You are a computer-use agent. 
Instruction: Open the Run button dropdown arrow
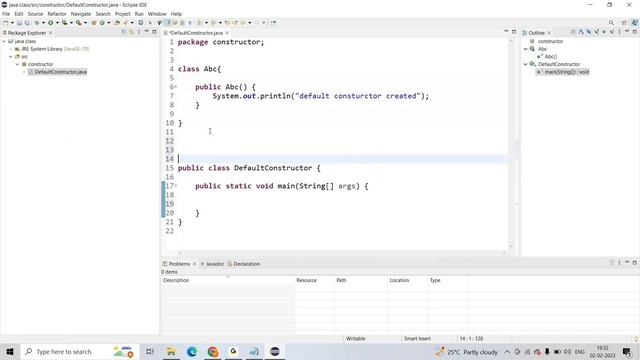(57, 23)
